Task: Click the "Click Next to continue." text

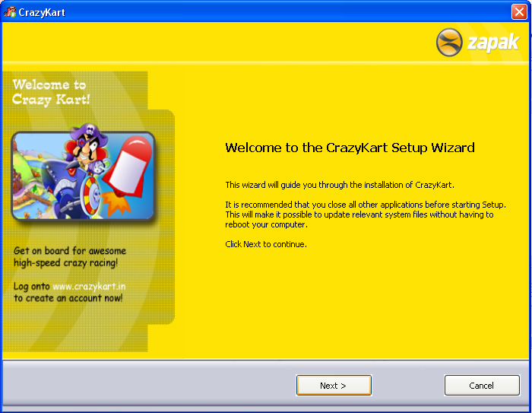Action: click(265, 244)
